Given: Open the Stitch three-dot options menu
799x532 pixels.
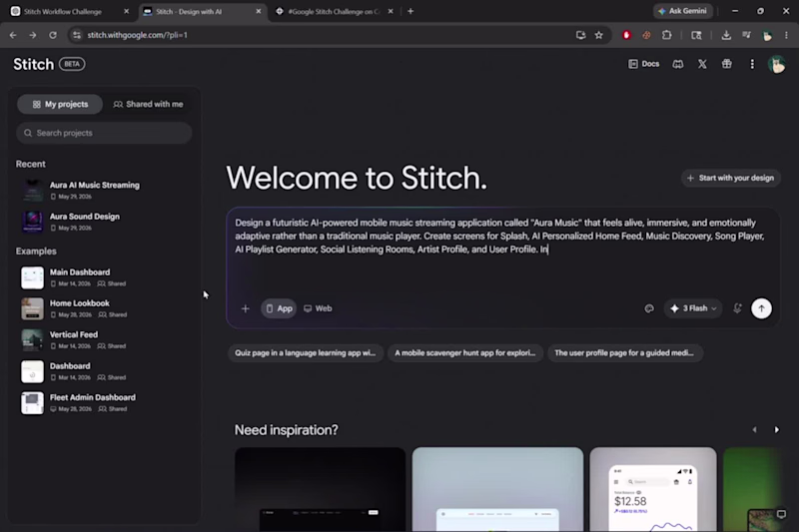Looking at the screenshot, I should point(752,64).
